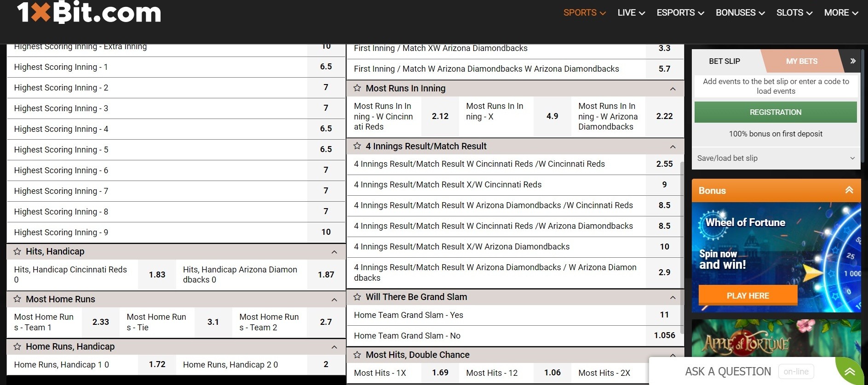Select First Inning / Match W Arizona W Arizona 5.7
868x385 pixels.
tap(664, 69)
